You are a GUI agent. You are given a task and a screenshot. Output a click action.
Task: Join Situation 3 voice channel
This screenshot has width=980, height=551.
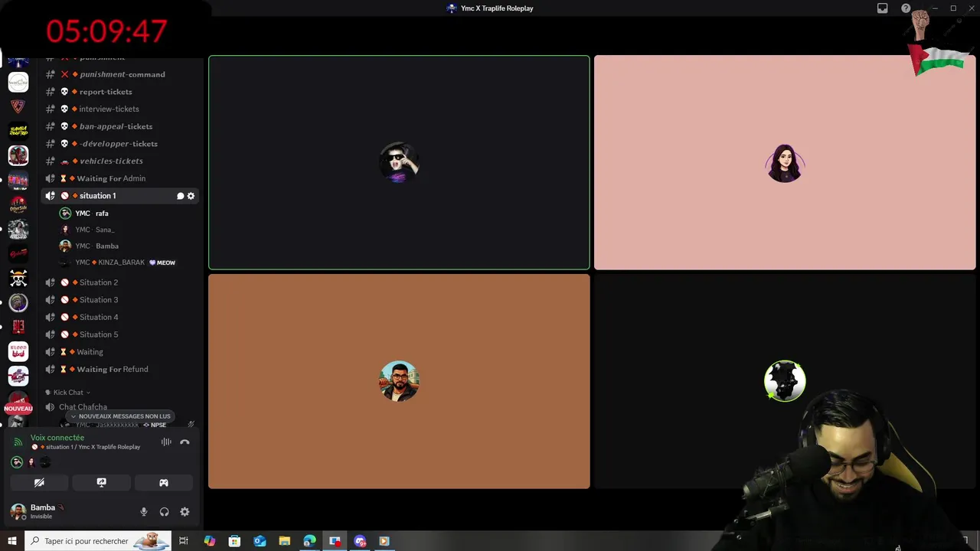[121, 300]
